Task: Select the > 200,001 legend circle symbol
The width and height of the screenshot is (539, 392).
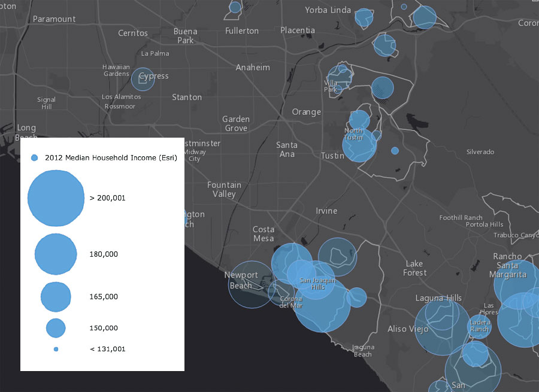Action: [56, 198]
